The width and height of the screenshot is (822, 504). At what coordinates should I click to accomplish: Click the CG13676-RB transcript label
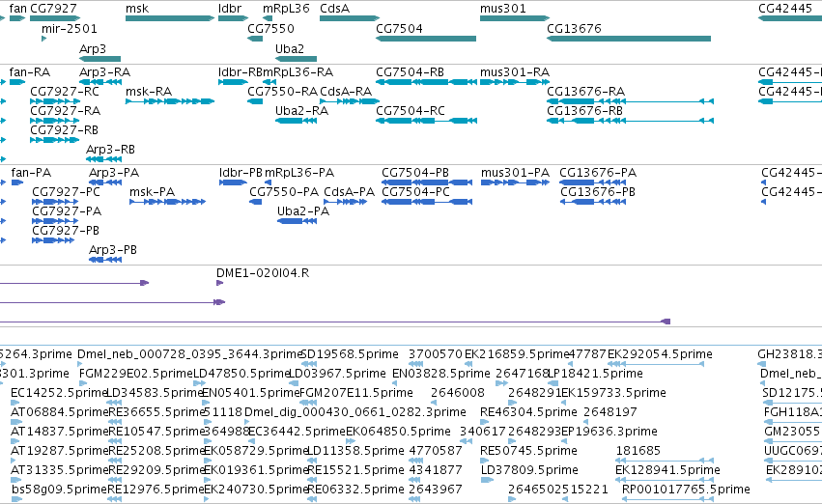click(x=585, y=111)
